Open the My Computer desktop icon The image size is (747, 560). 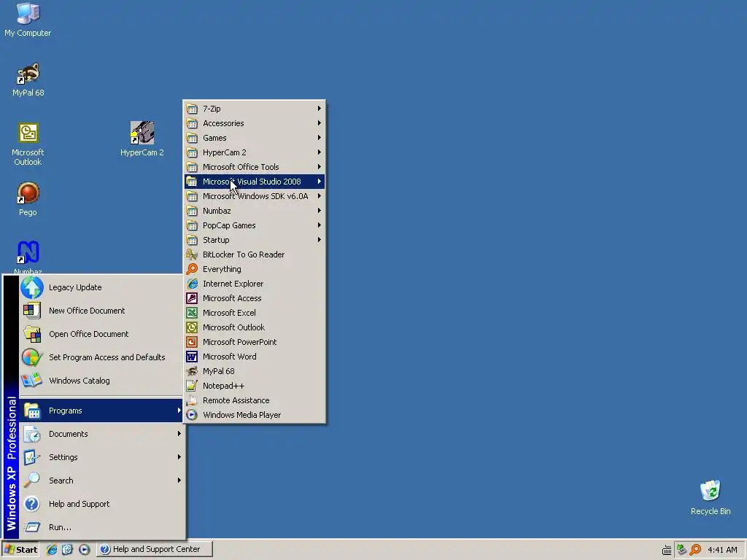28,19
